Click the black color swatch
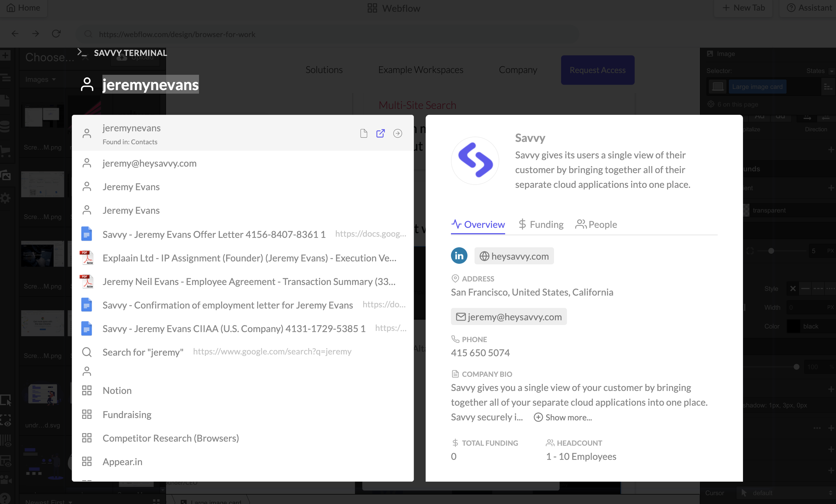The width and height of the screenshot is (836, 504). point(793,326)
